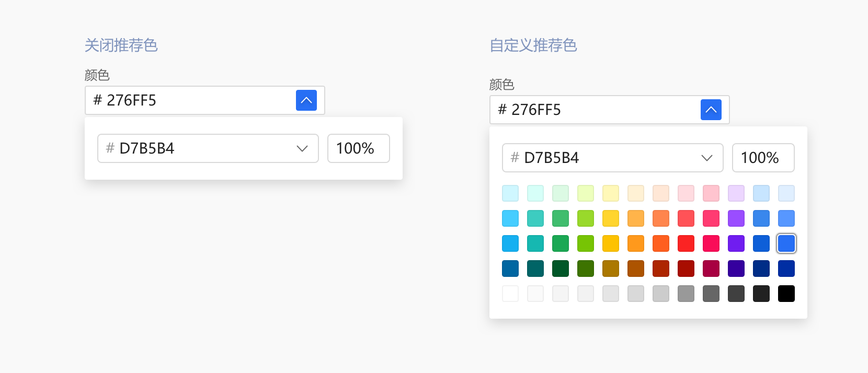The image size is (868, 373).
Task: Expand the left D7B5B4 hex dropdown chevron
Action: tap(302, 148)
